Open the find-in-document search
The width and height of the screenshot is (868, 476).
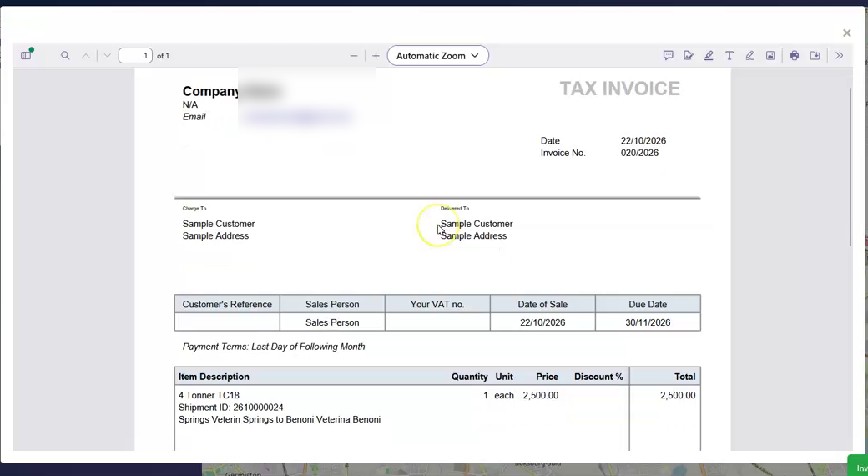(x=65, y=55)
